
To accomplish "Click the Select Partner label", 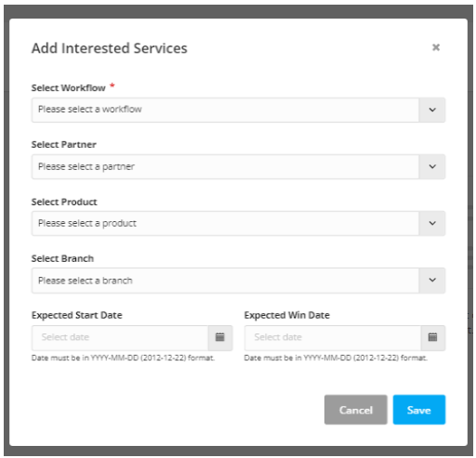I will pos(64,145).
